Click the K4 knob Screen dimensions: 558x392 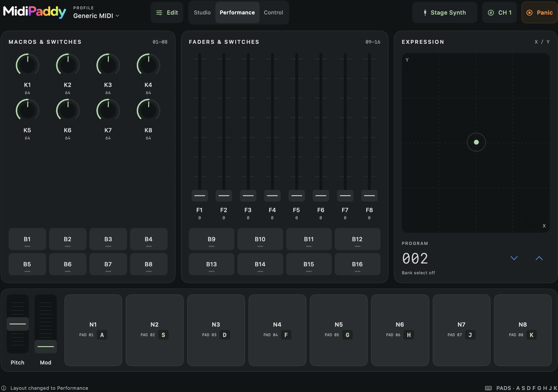point(148,65)
